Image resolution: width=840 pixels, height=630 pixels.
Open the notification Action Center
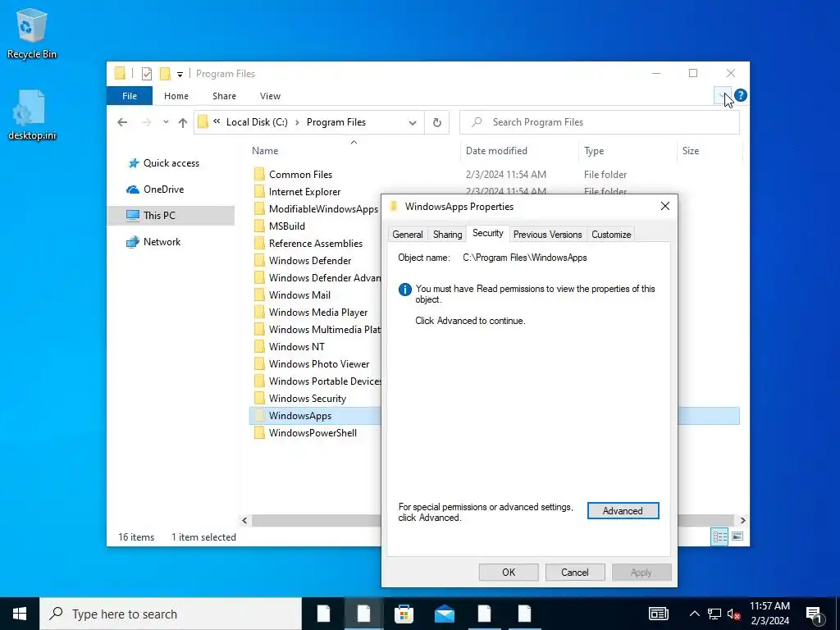(815, 614)
